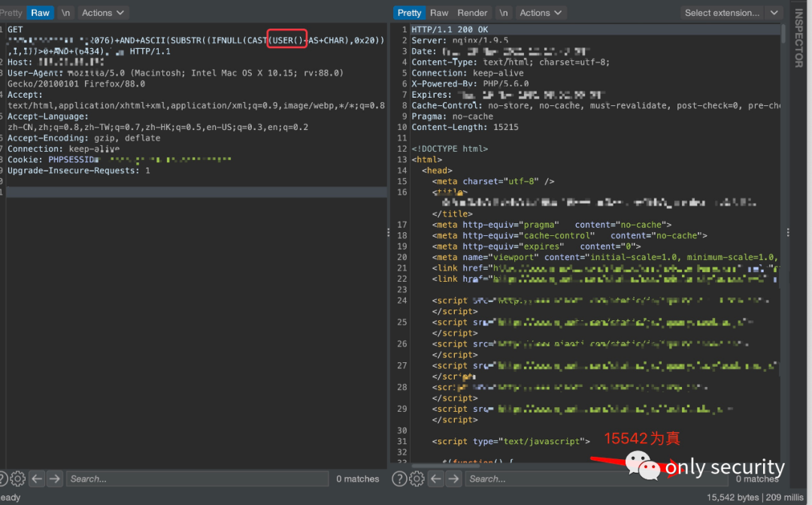The image size is (812, 505).
Task: Click the request Host header line
Action: pyautogui.click(x=56, y=62)
